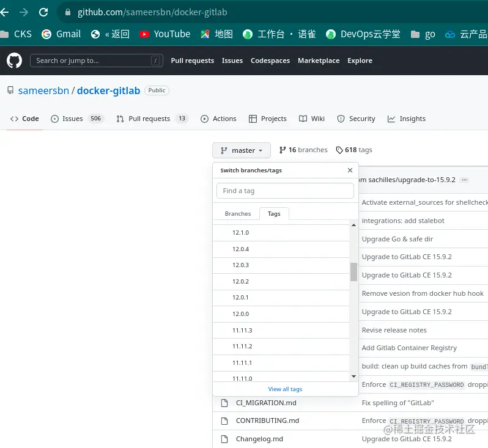
Task: Click Marketplace in the top navigation
Action: click(319, 61)
